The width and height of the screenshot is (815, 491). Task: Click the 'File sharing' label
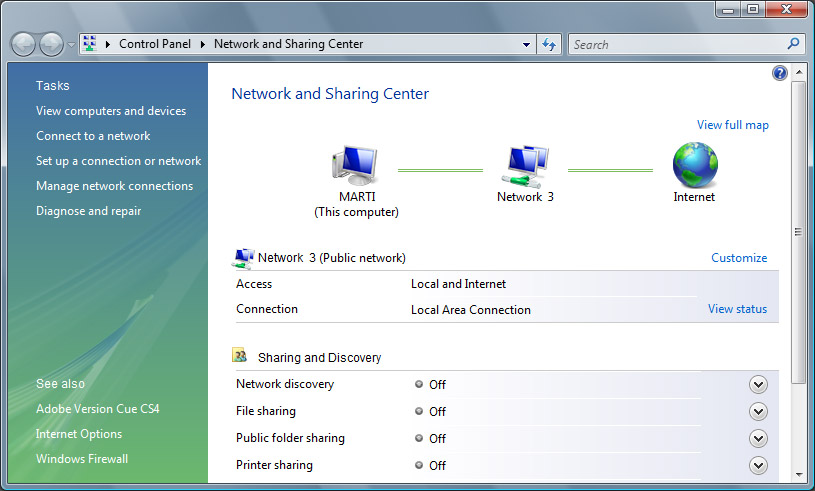click(266, 411)
